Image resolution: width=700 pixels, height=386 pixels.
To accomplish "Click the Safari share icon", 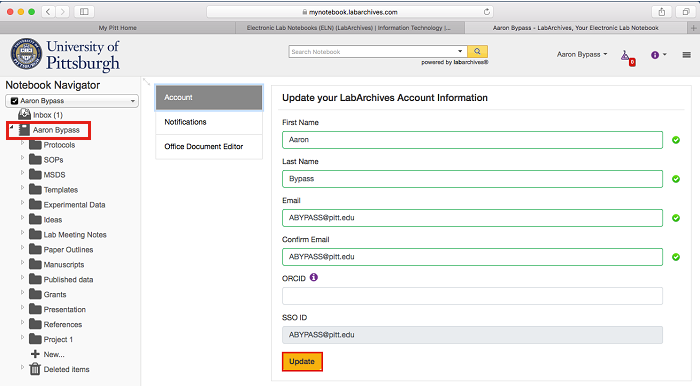I will (x=662, y=12).
